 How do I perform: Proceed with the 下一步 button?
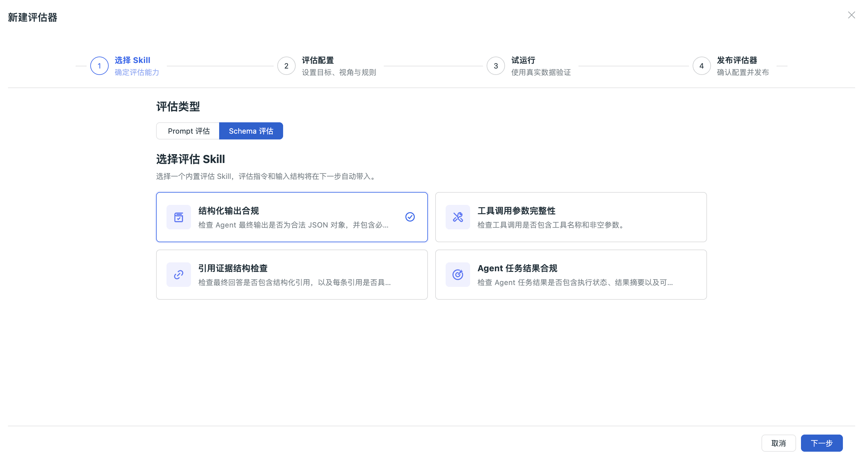(821, 443)
